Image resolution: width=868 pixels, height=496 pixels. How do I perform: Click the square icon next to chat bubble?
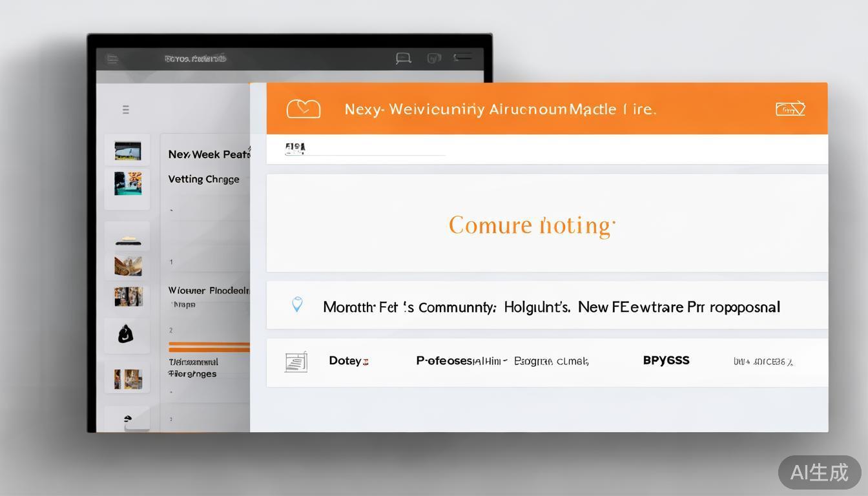(433, 59)
